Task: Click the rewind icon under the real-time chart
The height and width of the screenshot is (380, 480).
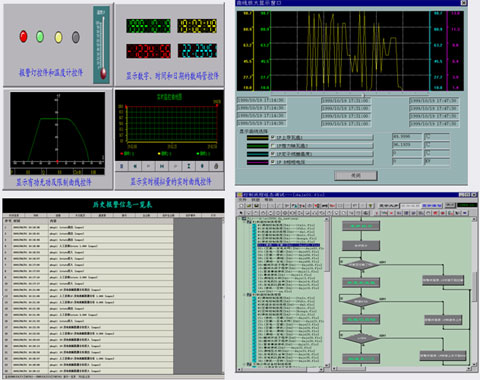Action: pyautogui.click(x=135, y=166)
